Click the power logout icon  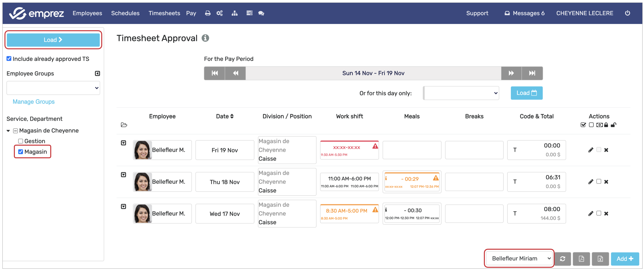click(627, 13)
